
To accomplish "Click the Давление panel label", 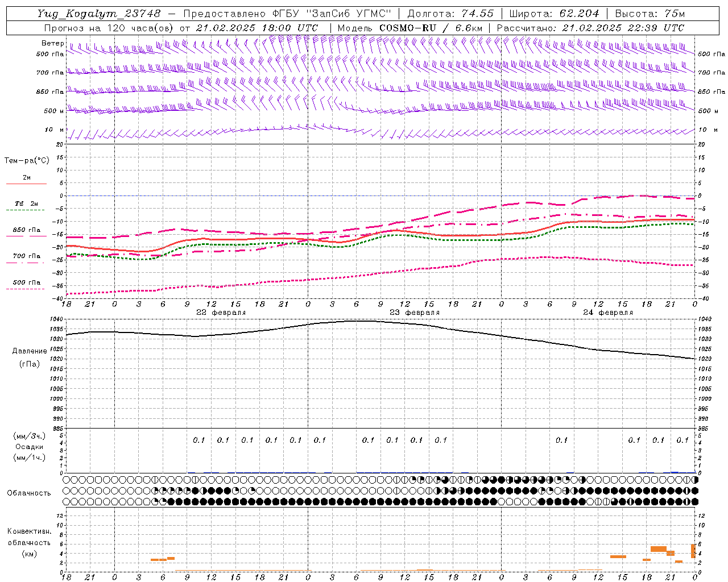I will tap(30, 351).
